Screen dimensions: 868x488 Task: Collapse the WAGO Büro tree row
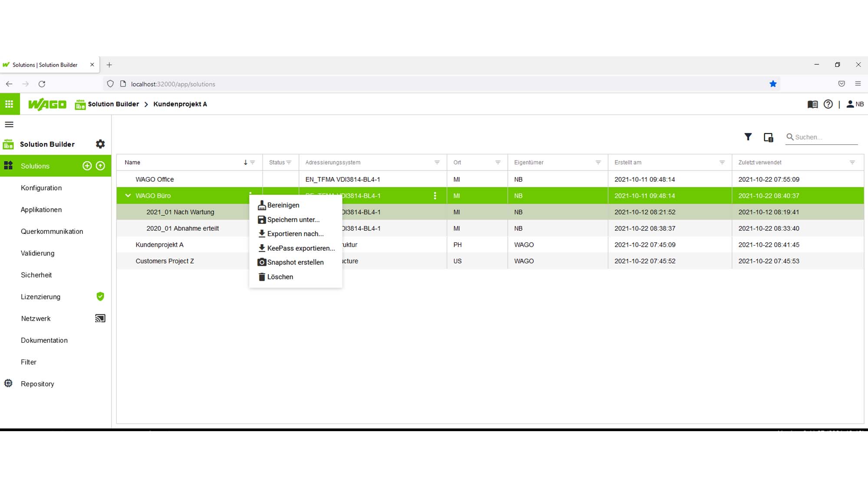pos(128,196)
